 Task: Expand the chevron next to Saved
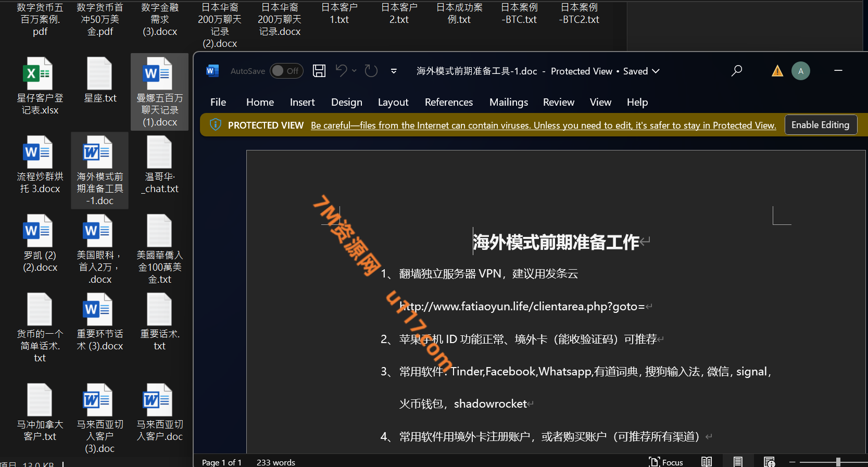(x=656, y=71)
